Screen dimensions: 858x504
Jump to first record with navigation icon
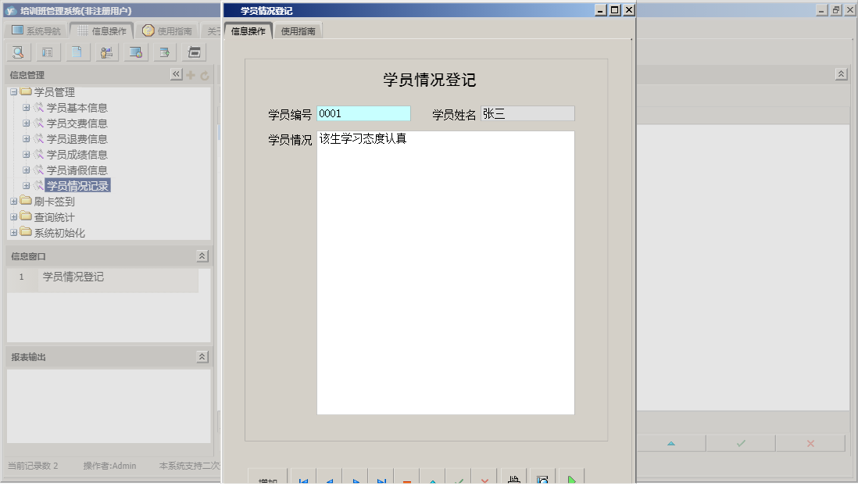[302, 481]
